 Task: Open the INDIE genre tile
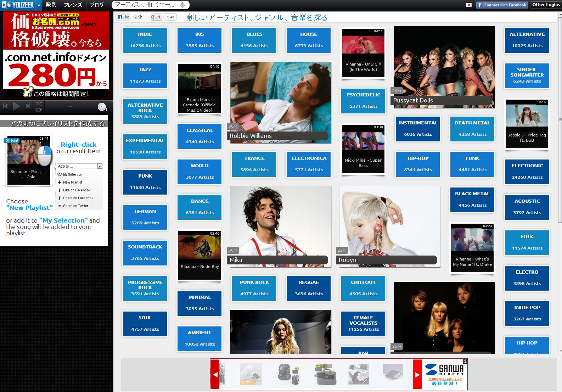145,40
